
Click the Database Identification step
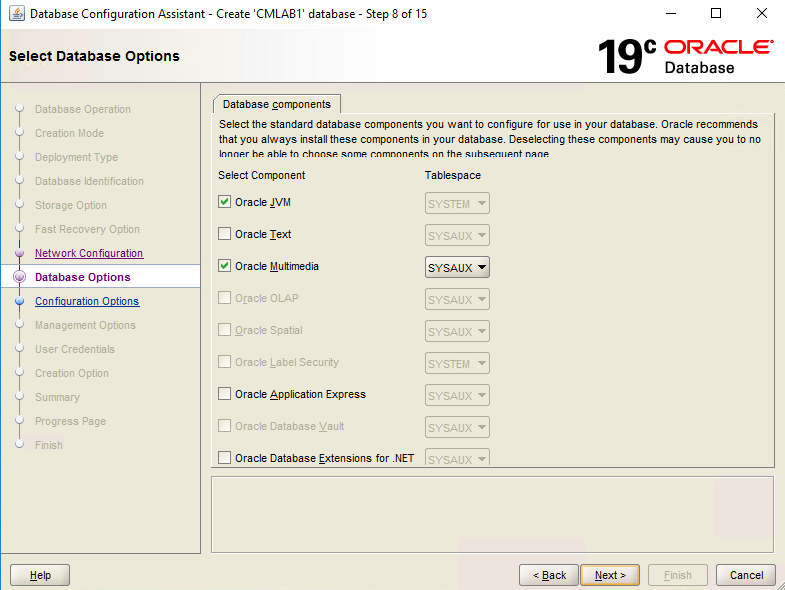(89, 181)
